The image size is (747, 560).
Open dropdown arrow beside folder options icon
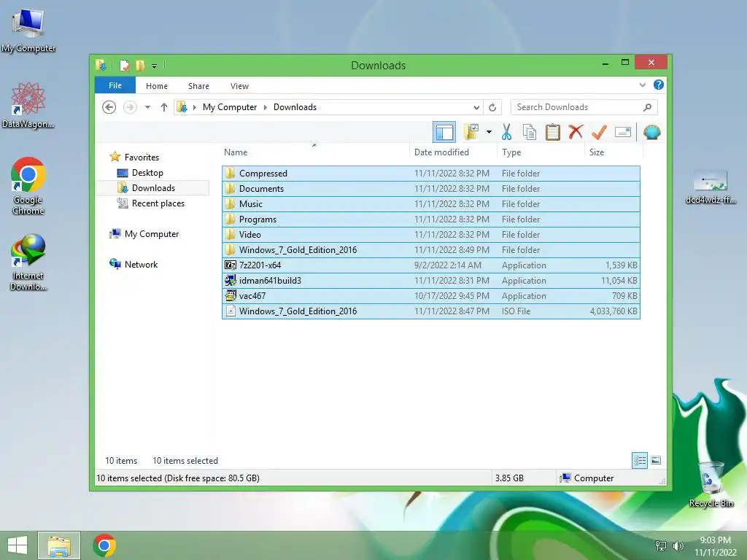[489, 132]
